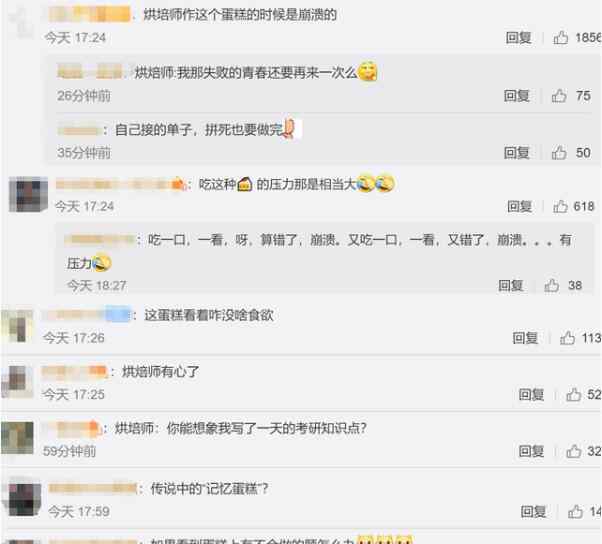Image resolution: width=602 pixels, height=544 pixels.
Task: Like the comment showing 618 likes
Action: coord(560,207)
